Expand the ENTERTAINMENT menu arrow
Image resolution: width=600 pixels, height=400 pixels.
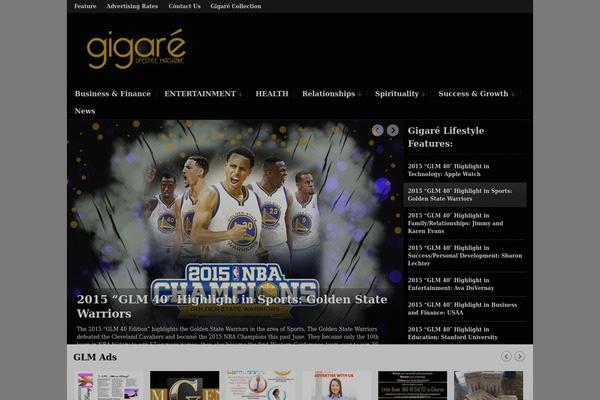(240, 94)
